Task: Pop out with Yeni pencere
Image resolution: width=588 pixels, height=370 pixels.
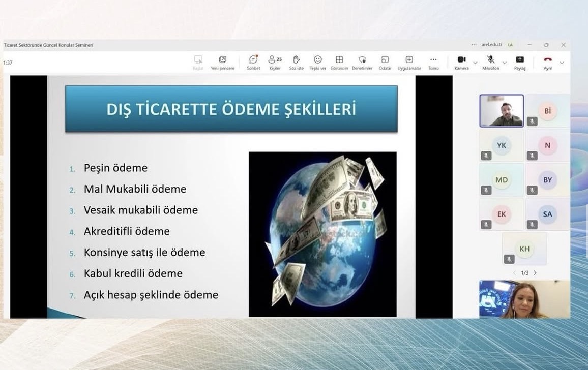Action: (222, 62)
